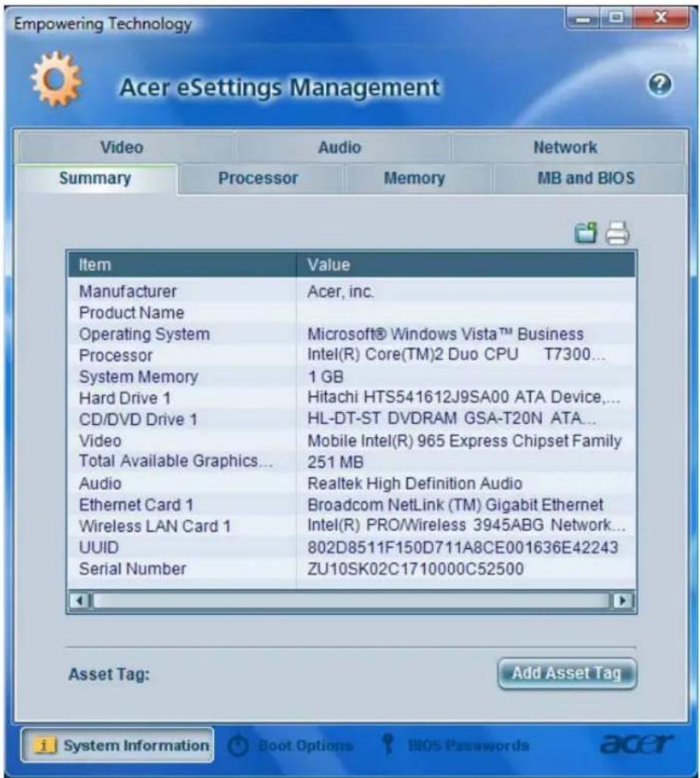Select Total Available Graphics row label
Image resolution: width=700 pixels, height=778 pixels.
click(x=175, y=461)
